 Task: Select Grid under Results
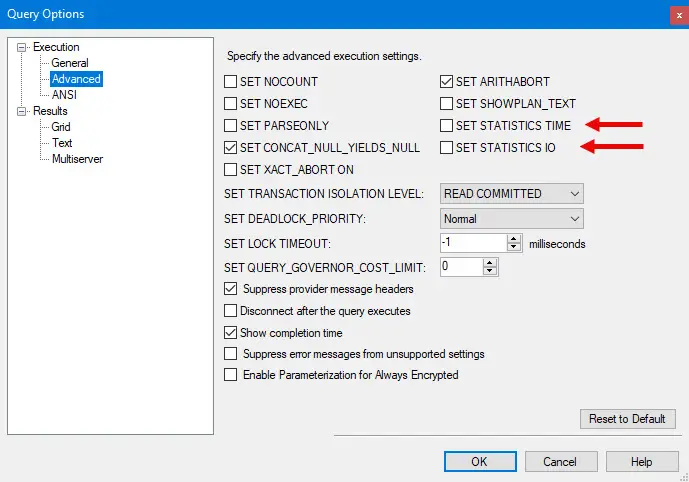62,127
